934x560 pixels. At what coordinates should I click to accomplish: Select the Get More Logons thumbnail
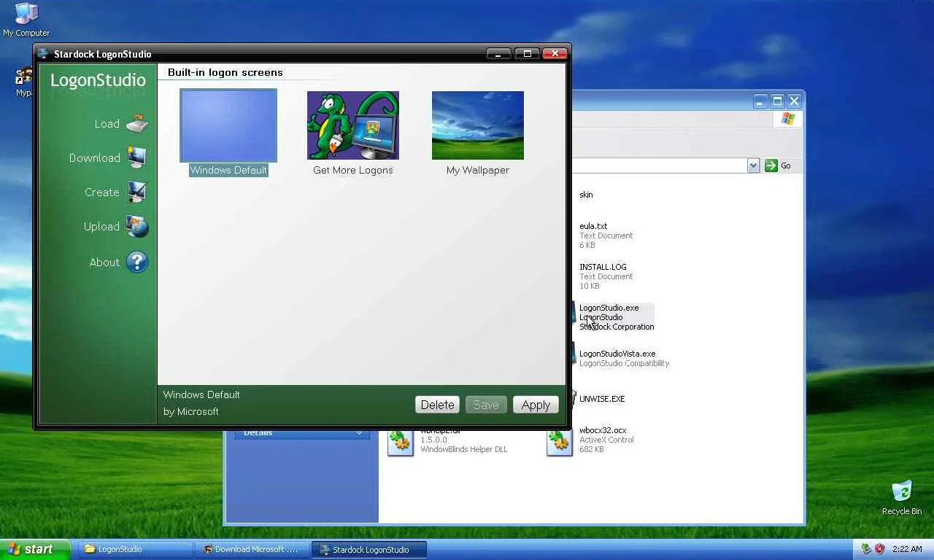point(352,125)
